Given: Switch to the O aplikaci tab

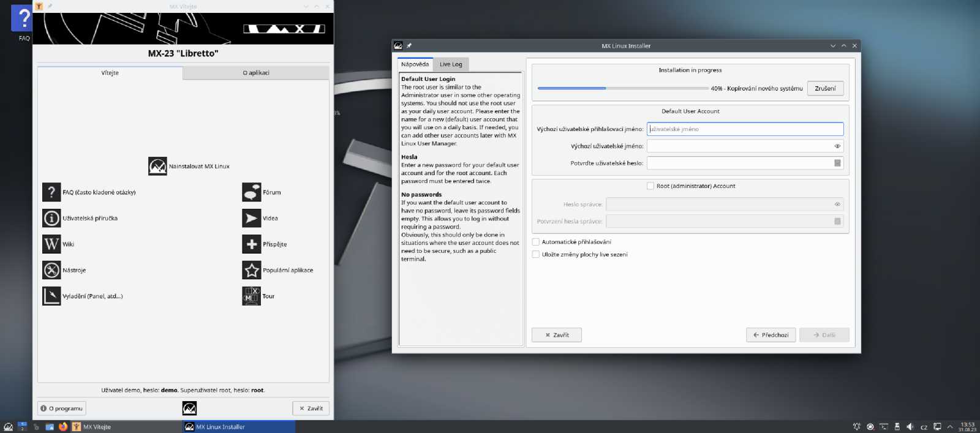Looking at the screenshot, I should (256, 73).
